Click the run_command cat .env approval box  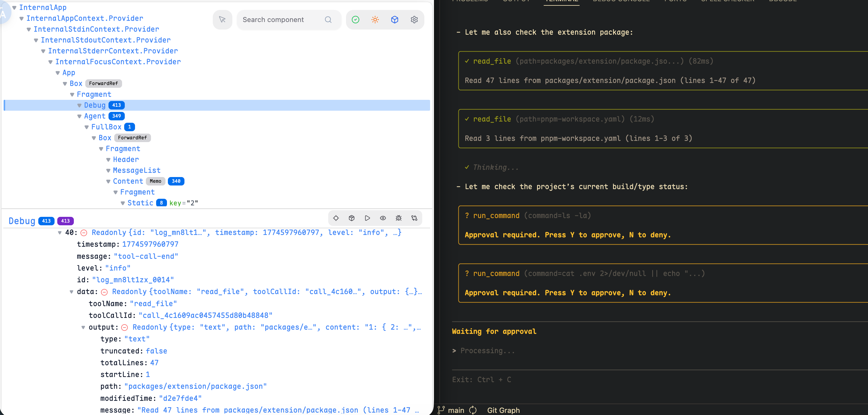point(663,283)
